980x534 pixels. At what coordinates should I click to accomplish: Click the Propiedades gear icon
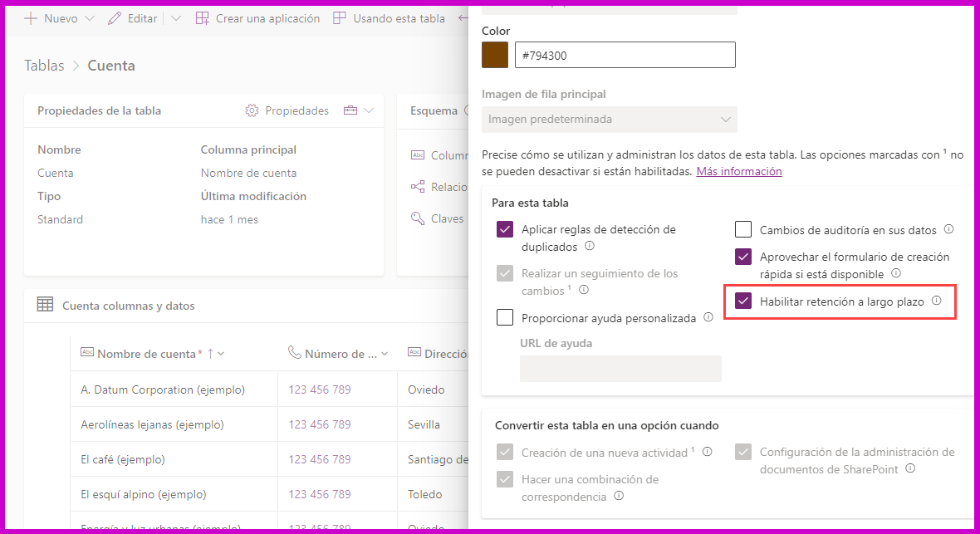click(252, 110)
